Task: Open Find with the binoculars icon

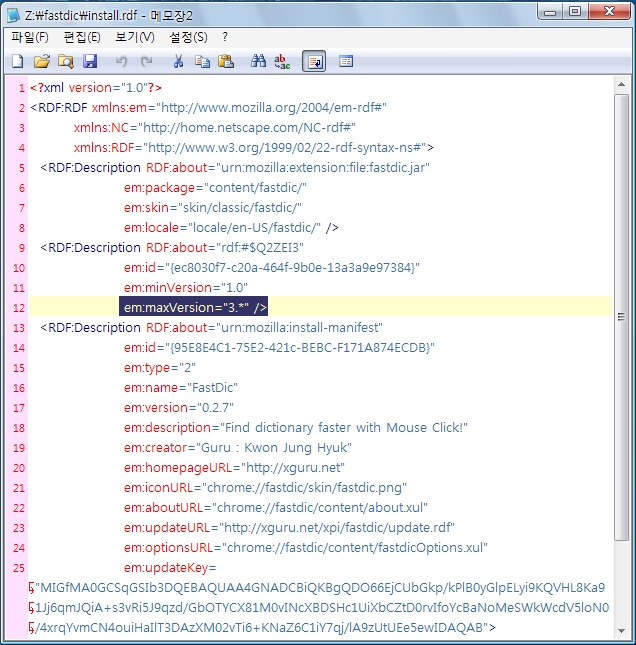Action: 258,61
